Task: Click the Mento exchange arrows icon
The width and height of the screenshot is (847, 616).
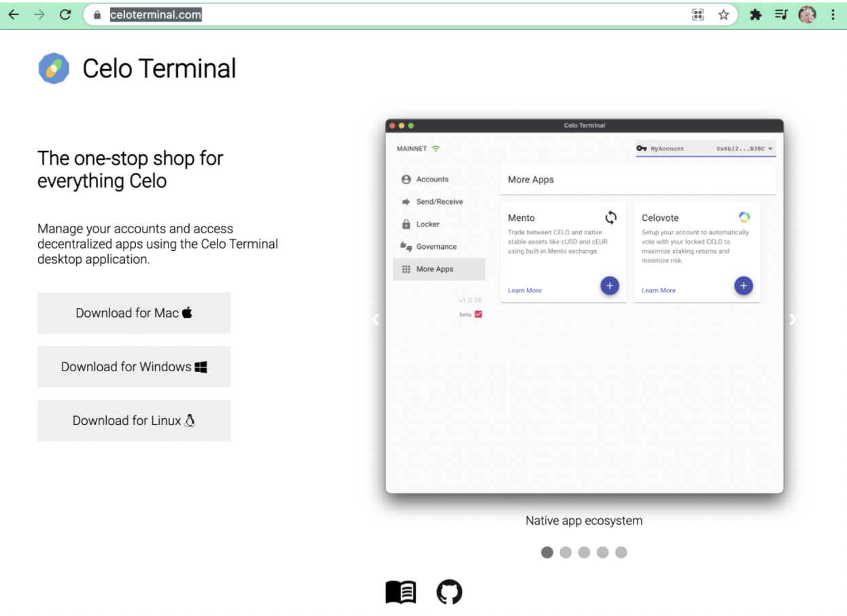Action: point(611,218)
